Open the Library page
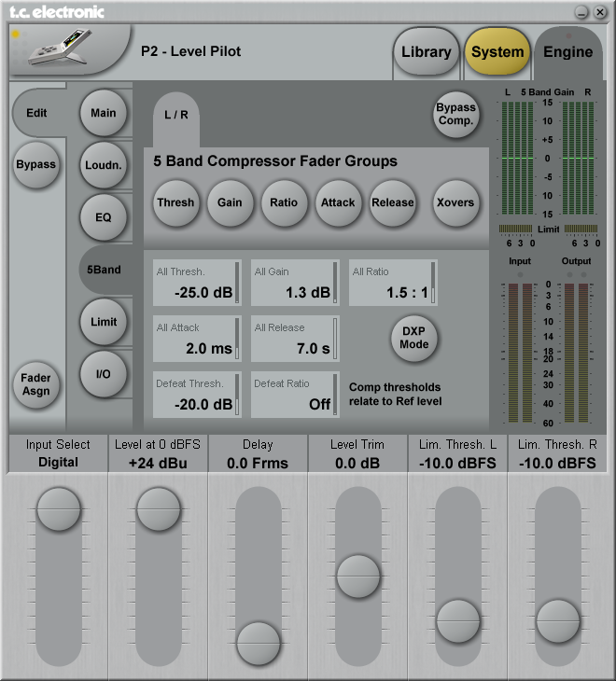 click(426, 52)
